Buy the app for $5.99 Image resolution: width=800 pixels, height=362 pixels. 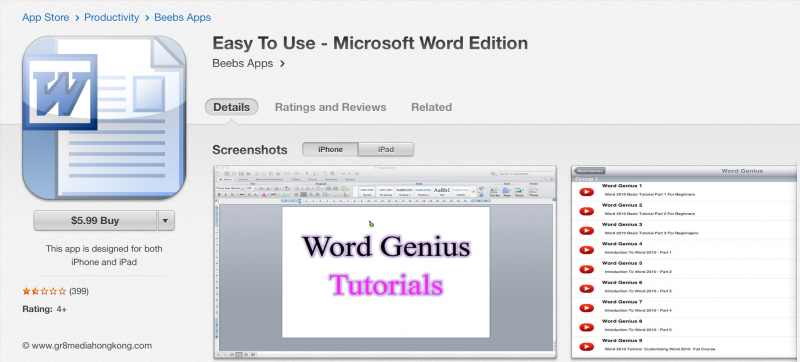click(x=95, y=221)
